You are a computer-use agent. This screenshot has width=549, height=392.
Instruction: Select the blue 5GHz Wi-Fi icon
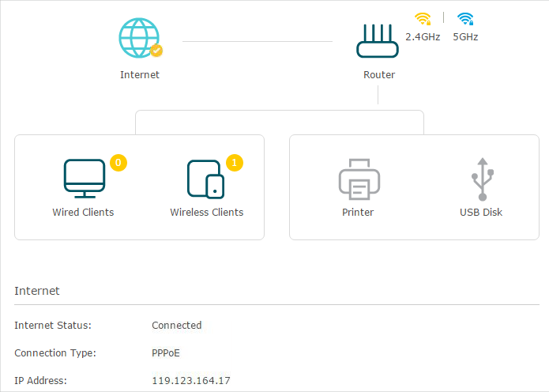point(464,17)
